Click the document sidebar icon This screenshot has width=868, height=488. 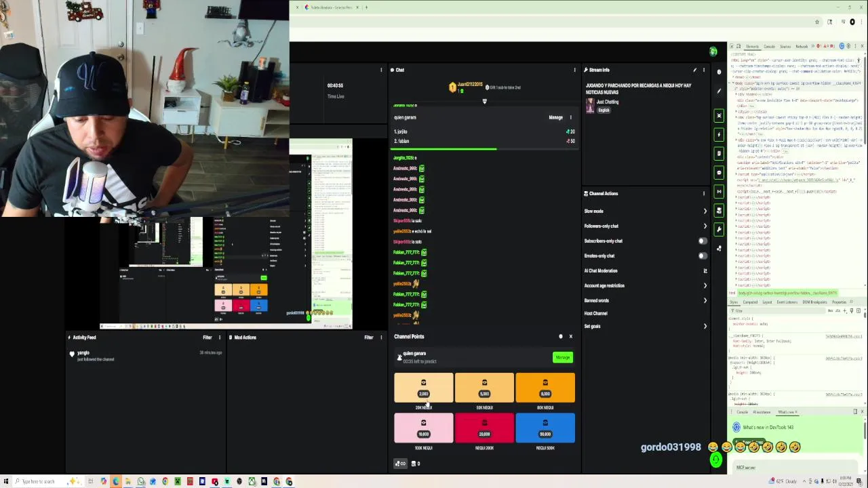719,153
